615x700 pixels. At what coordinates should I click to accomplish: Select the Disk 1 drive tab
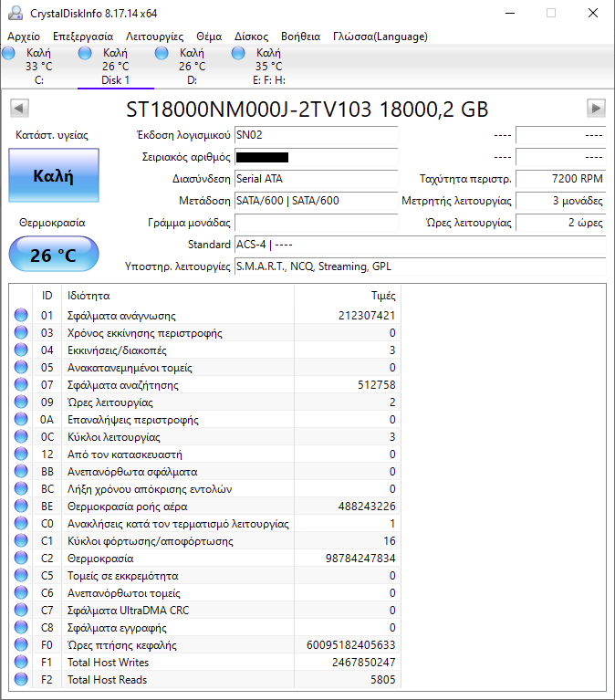[x=116, y=67]
